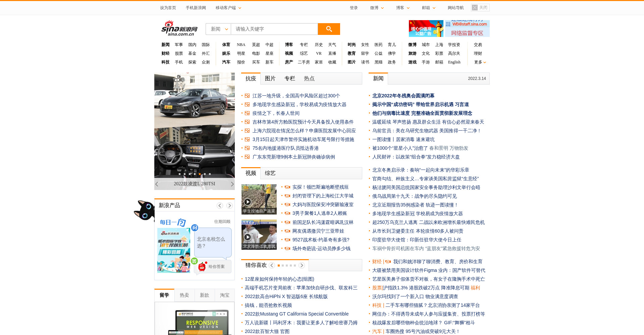Screen dimensions: 644x335
Task: Expand 更多 navigation menu
Action: tap(480, 62)
